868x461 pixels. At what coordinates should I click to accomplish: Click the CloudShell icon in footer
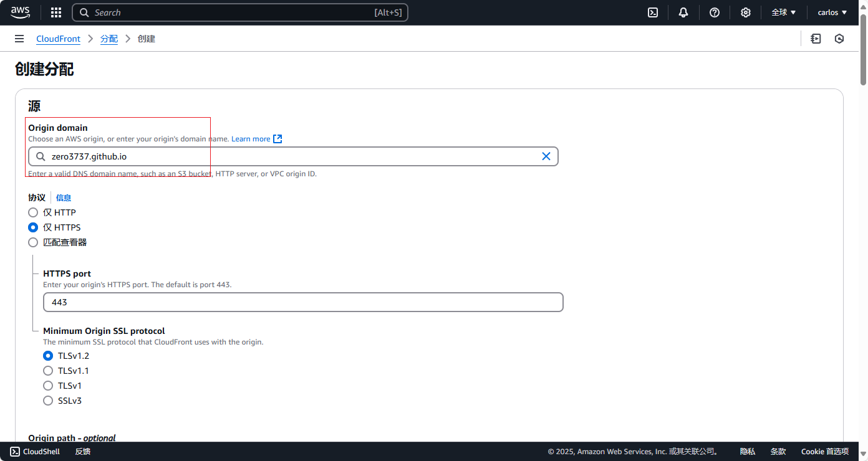(15, 452)
